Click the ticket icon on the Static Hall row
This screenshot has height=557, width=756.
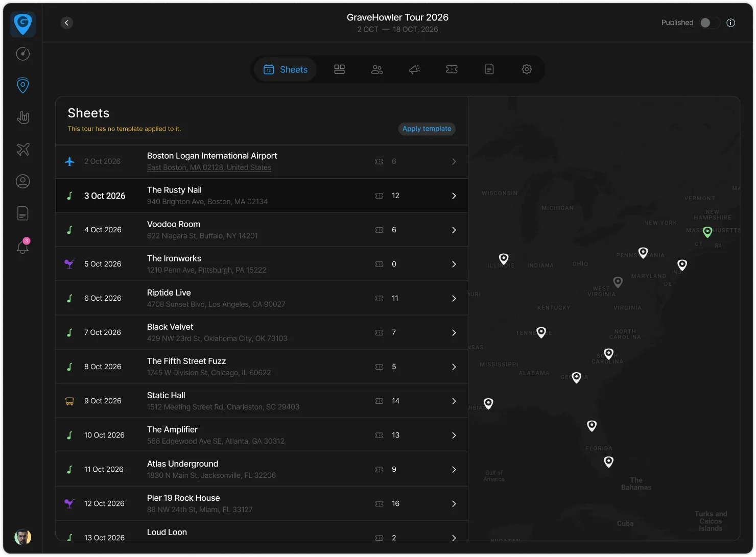[x=379, y=401]
